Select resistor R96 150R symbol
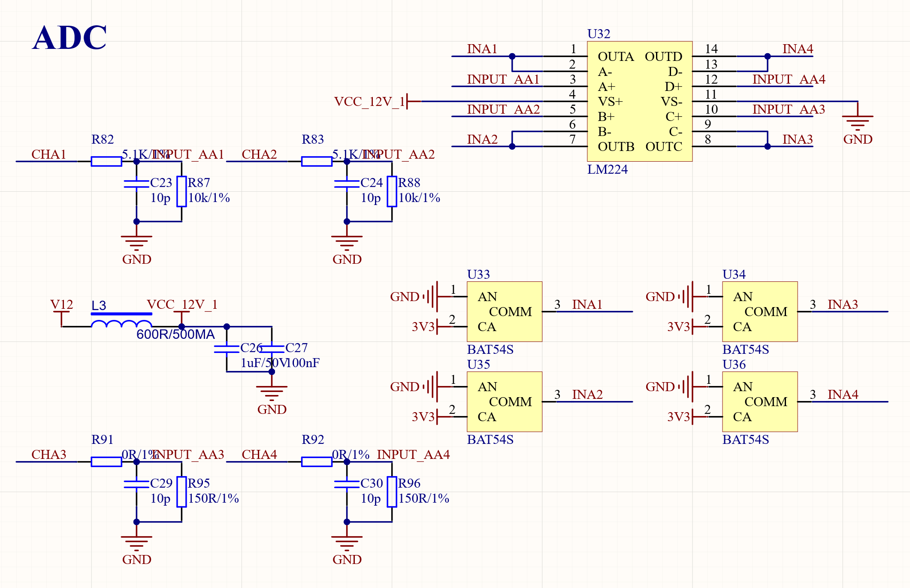The width and height of the screenshot is (910, 588). [392, 492]
